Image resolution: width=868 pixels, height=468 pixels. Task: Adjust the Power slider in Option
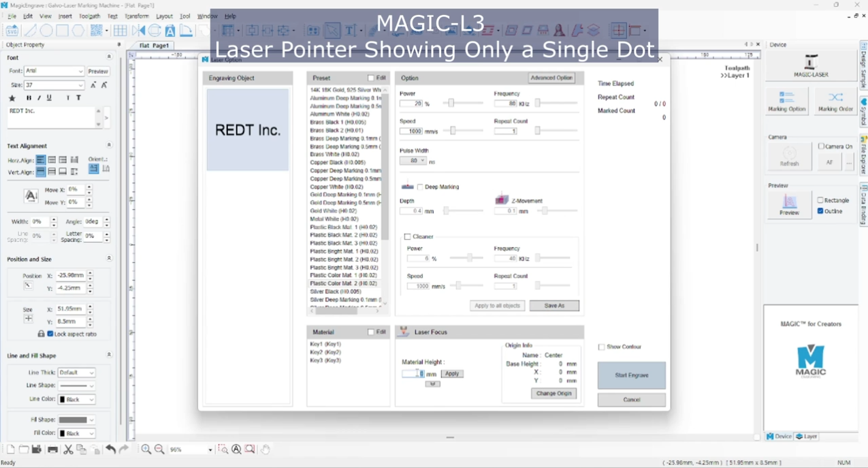coord(451,104)
